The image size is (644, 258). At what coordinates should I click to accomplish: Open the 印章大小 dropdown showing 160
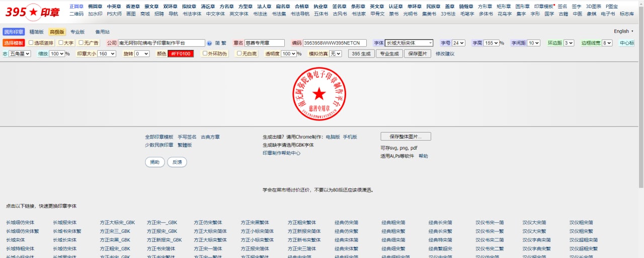[x=107, y=53]
